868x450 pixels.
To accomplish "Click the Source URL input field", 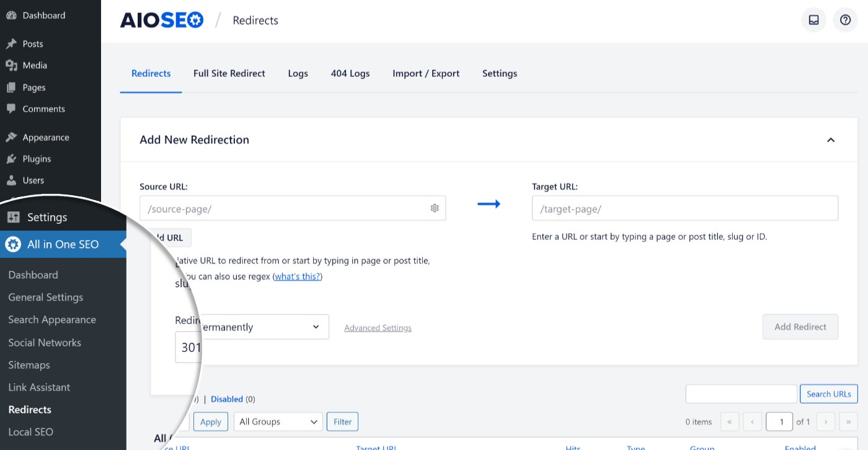I will click(x=293, y=208).
